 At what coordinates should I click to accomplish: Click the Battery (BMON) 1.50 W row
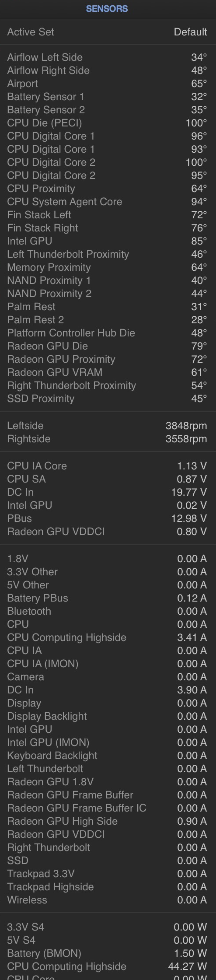[x=108, y=953]
